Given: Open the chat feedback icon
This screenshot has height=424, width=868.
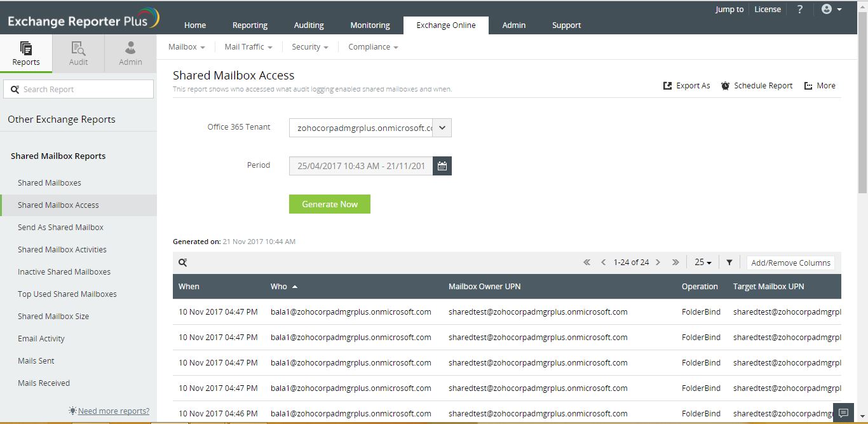Looking at the screenshot, I should click(x=843, y=413).
